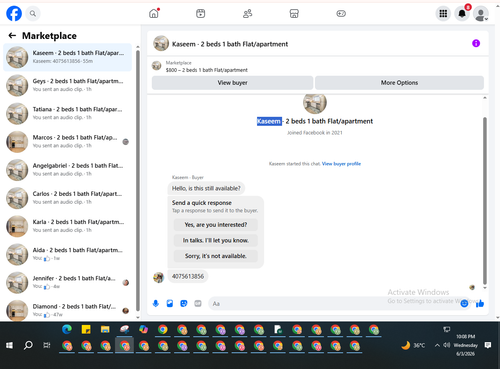Open the 36°C weather widget

point(413,345)
